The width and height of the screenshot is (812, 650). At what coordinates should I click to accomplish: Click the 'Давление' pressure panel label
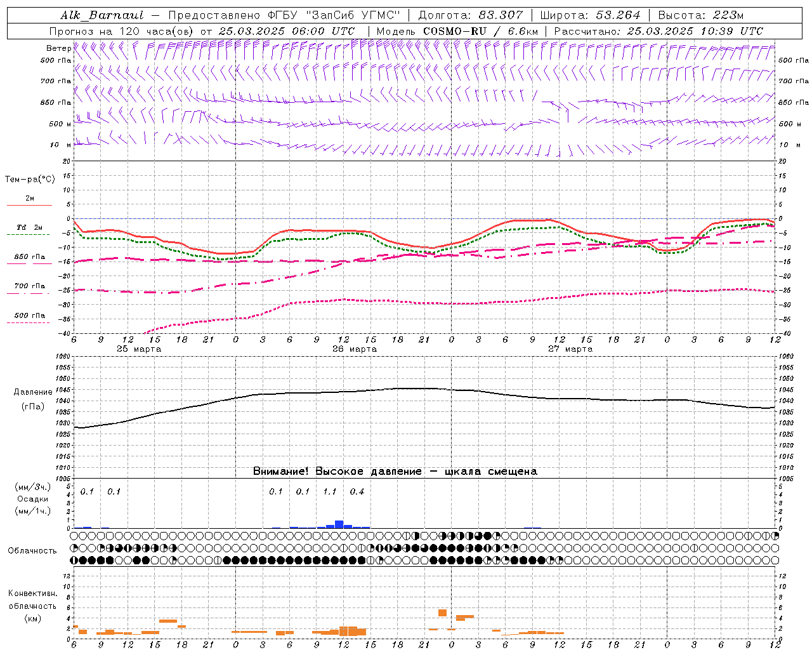pos(33,392)
